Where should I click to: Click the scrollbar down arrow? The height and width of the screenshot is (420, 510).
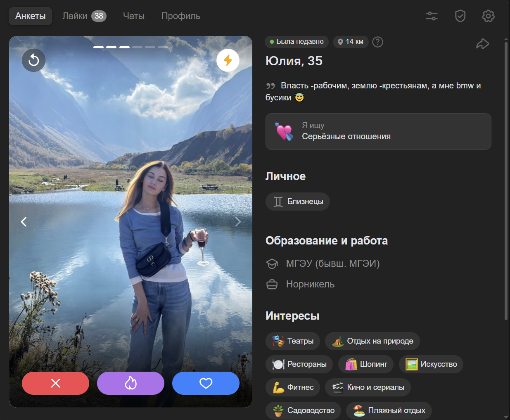tap(506, 417)
